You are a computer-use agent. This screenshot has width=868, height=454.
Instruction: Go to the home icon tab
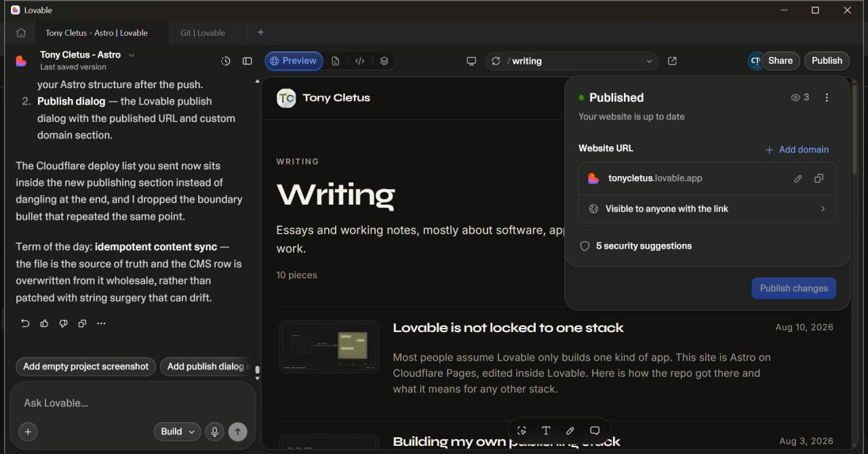point(21,33)
